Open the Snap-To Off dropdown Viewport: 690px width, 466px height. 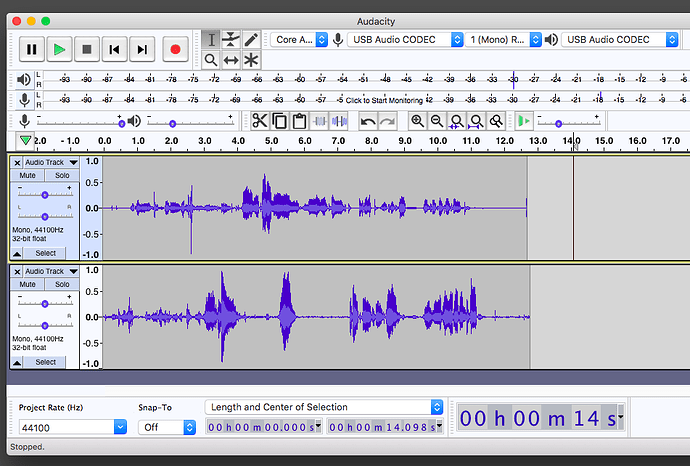(x=167, y=427)
